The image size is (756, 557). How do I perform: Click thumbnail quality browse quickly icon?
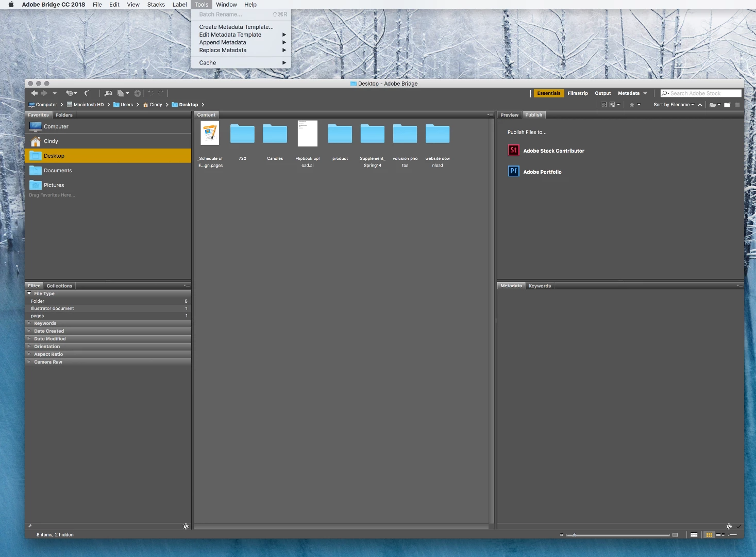603,105
